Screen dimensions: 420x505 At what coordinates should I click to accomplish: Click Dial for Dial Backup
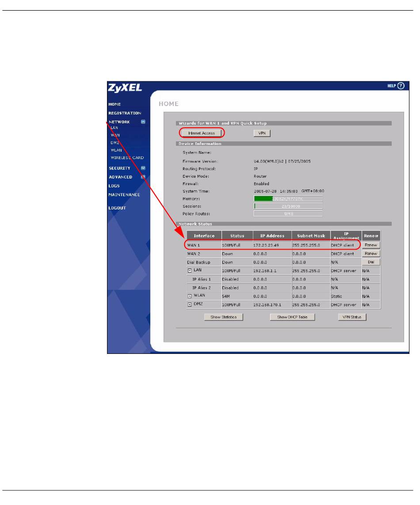tap(370, 262)
